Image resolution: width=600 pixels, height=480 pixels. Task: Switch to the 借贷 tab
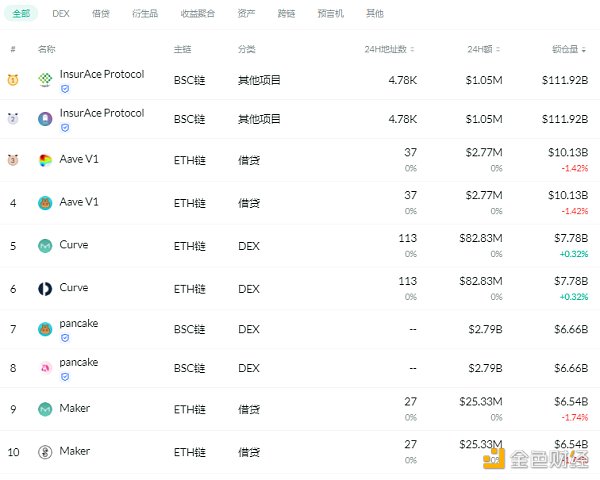(x=101, y=14)
